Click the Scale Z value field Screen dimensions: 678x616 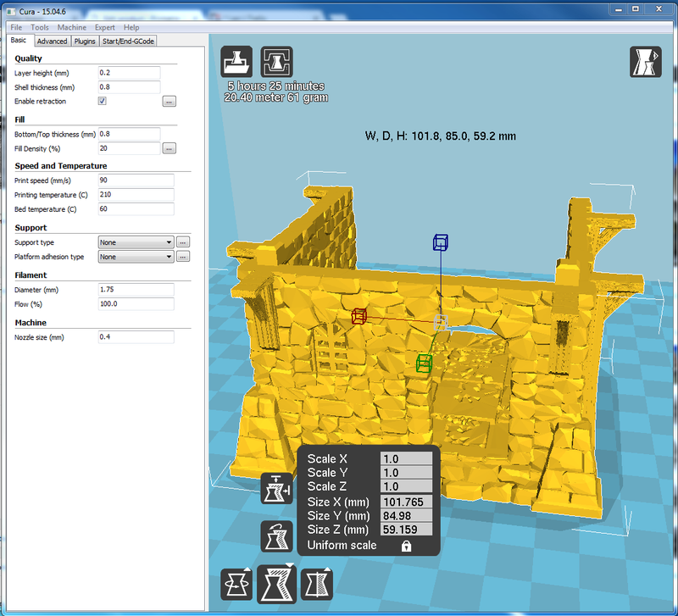tap(407, 486)
